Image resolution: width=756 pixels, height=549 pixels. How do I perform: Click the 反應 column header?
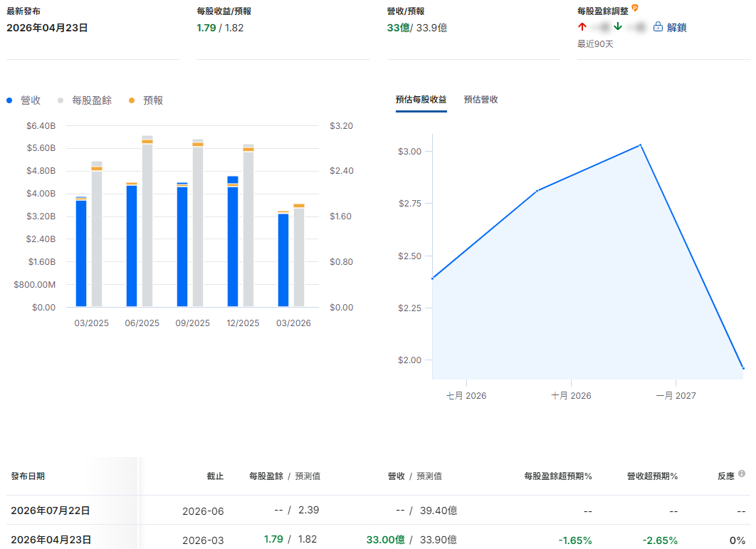725,476
